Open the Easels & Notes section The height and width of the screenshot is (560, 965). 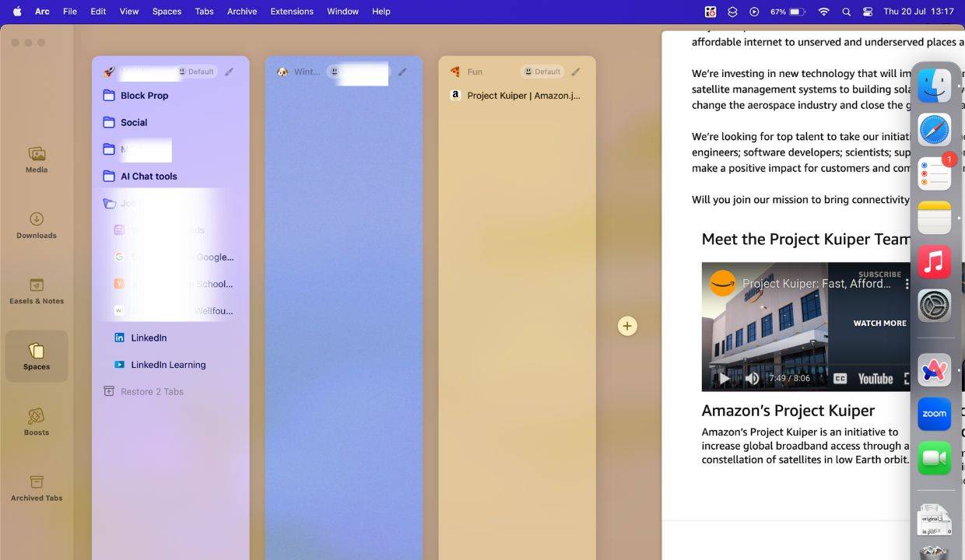pos(36,290)
